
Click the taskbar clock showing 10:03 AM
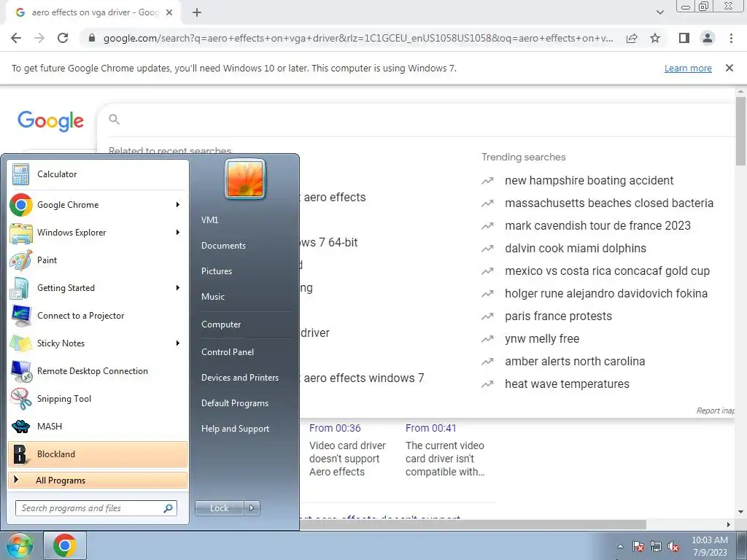coord(709,546)
